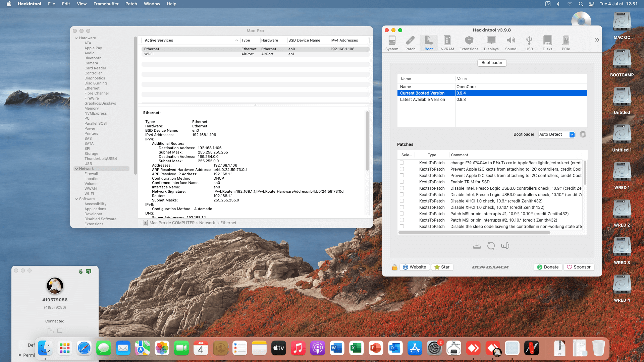Enable the Enable TRIM for SSD patch
644x362 pixels.
(x=401, y=182)
